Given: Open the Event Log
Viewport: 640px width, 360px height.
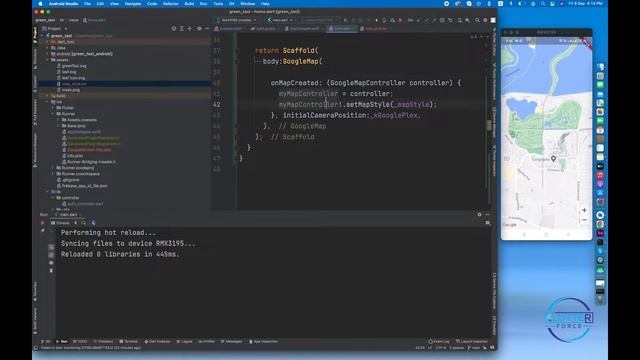Looking at the screenshot, I should pyautogui.click(x=439, y=342).
